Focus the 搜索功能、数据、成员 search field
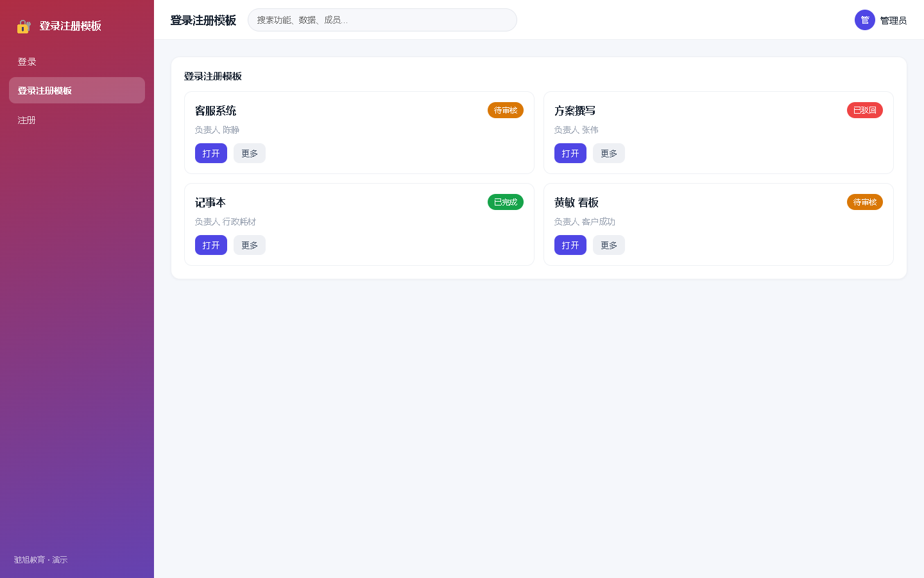The width and height of the screenshot is (924, 578). click(382, 20)
